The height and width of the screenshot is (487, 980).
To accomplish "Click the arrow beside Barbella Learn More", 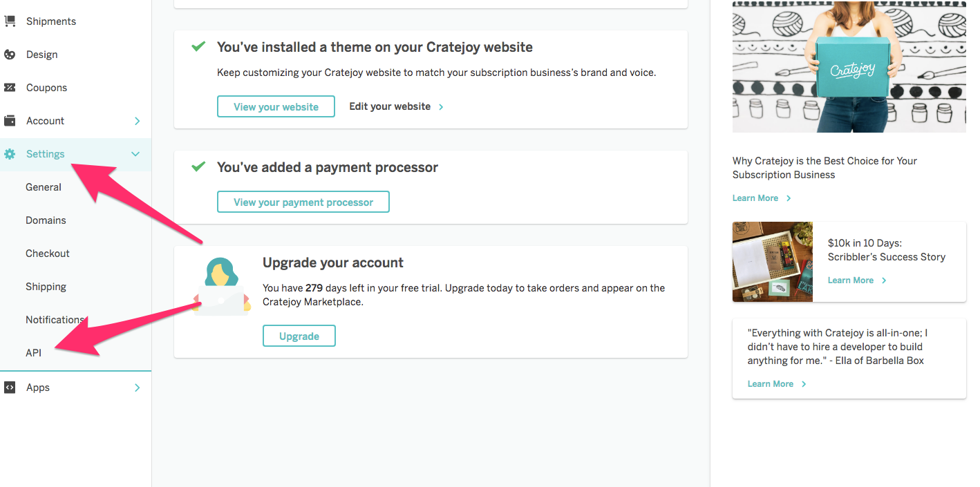I will (804, 384).
